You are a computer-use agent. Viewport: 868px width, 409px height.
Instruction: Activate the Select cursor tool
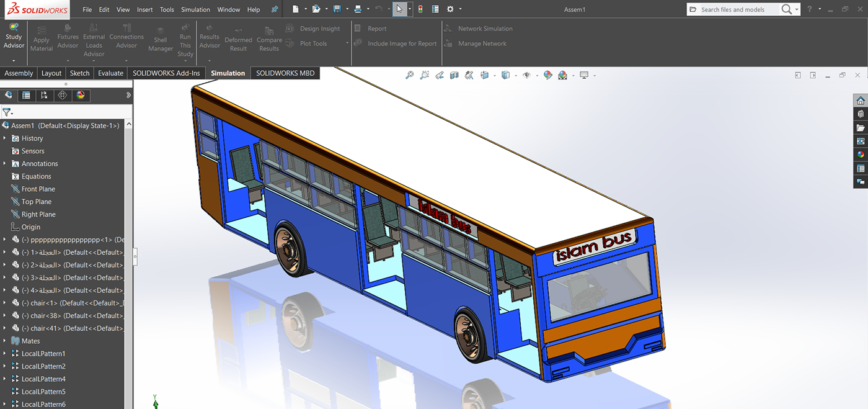coord(400,9)
